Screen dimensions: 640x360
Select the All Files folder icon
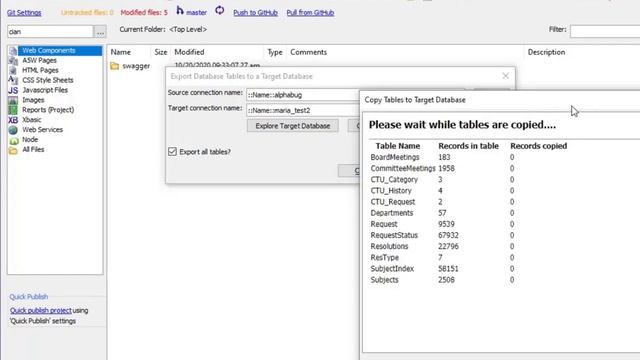click(13, 150)
